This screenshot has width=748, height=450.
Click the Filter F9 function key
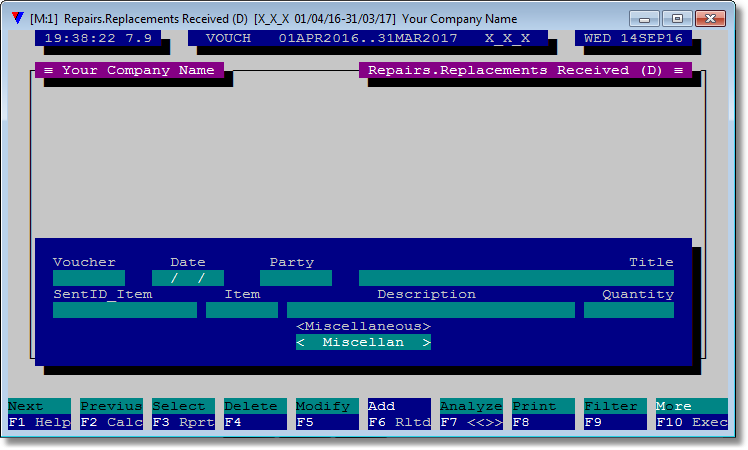tap(615, 414)
